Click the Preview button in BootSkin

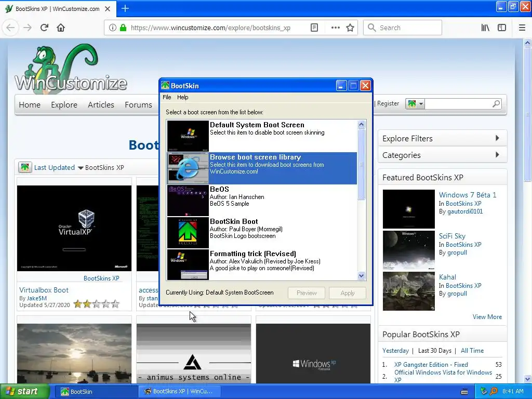click(307, 293)
